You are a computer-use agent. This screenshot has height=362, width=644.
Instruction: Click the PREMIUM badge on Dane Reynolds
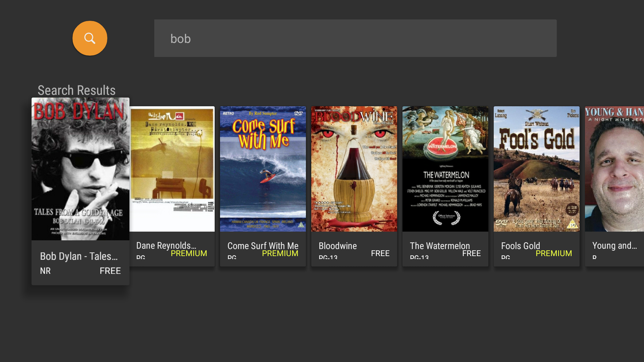point(189,253)
